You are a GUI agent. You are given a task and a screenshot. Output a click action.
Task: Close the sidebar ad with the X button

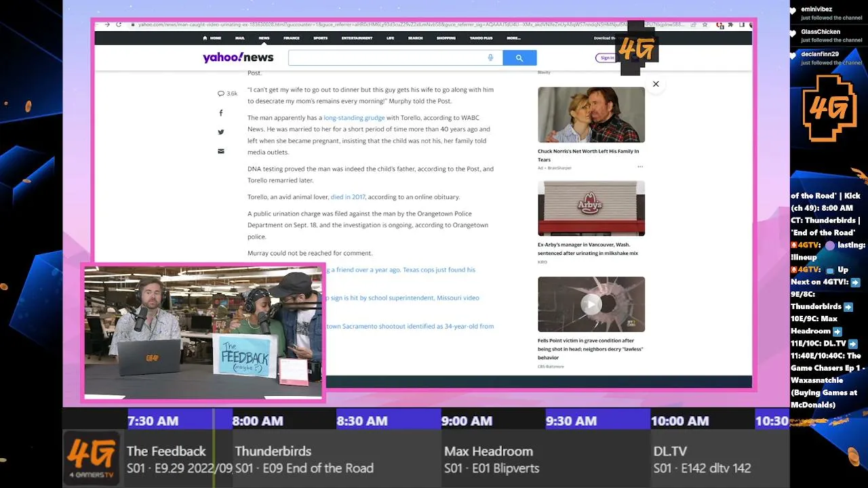pyautogui.click(x=656, y=84)
